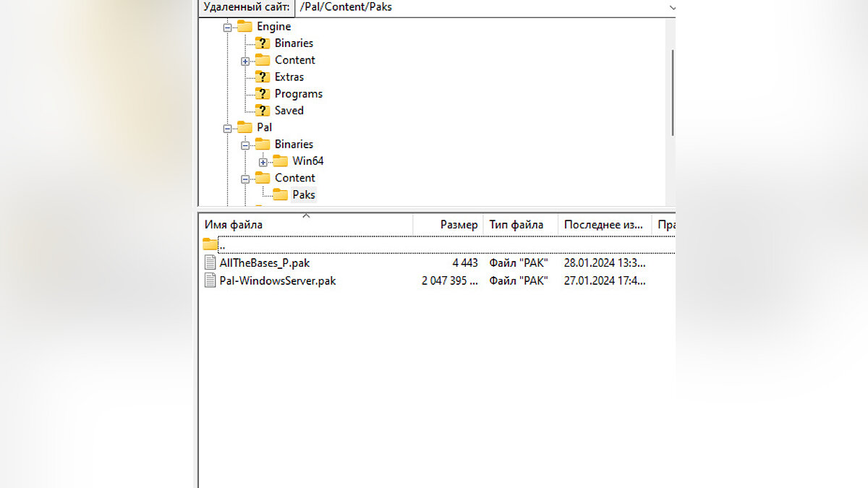Click the Extras folder question-mark icon
Viewport: 868px width, 488px height.
(x=262, y=77)
